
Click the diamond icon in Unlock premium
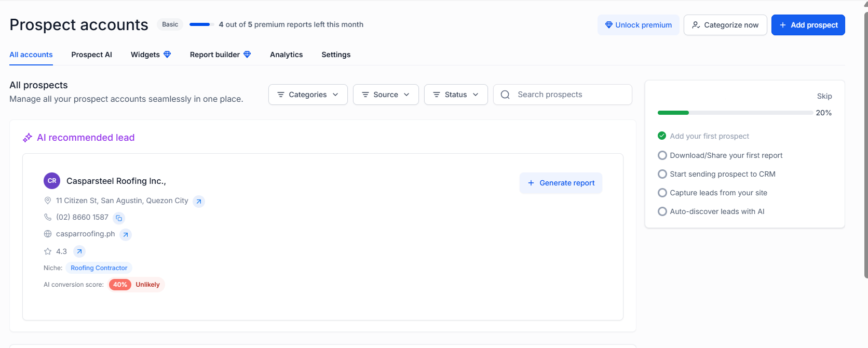(609, 25)
